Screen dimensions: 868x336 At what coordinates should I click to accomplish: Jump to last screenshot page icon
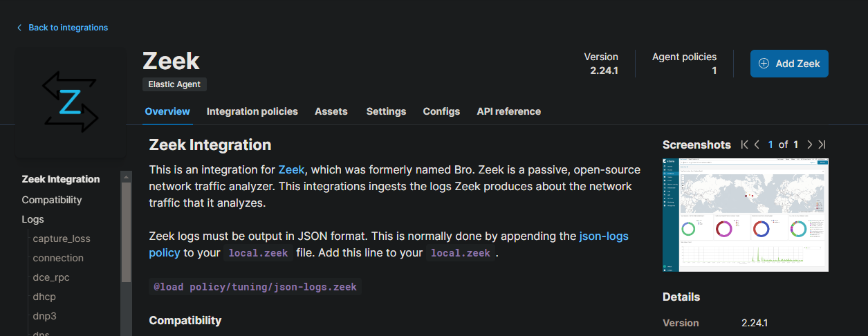point(822,144)
